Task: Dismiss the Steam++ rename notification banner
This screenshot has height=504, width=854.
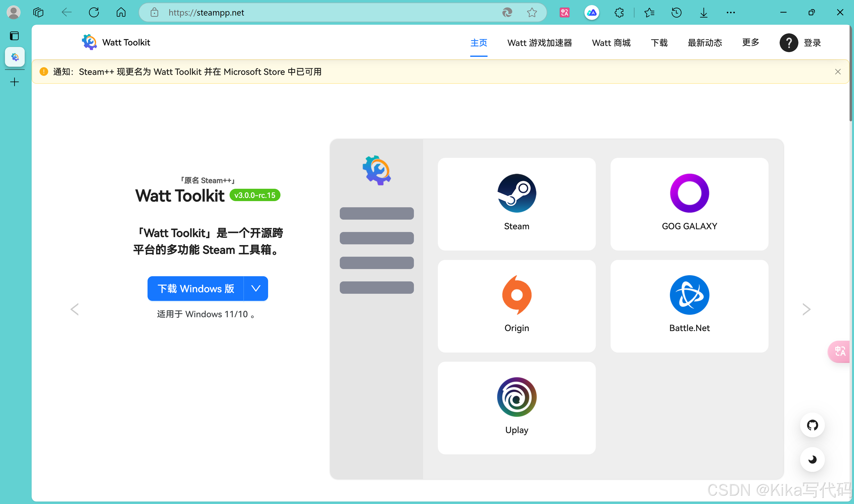Action: [838, 72]
